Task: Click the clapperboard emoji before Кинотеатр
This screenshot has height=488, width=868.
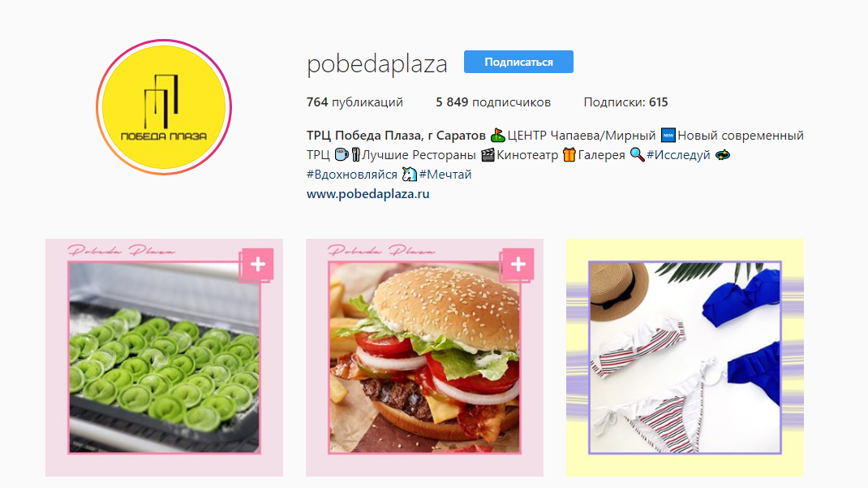Action: point(488,155)
